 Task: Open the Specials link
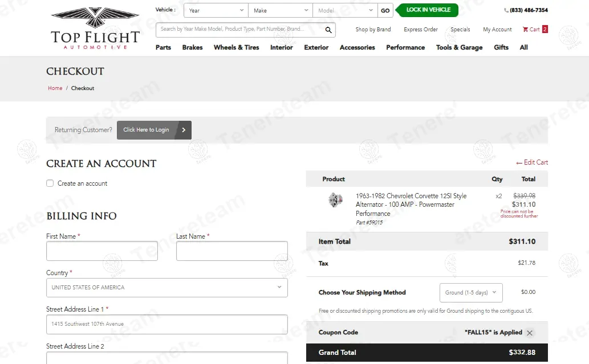[x=460, y=29]
